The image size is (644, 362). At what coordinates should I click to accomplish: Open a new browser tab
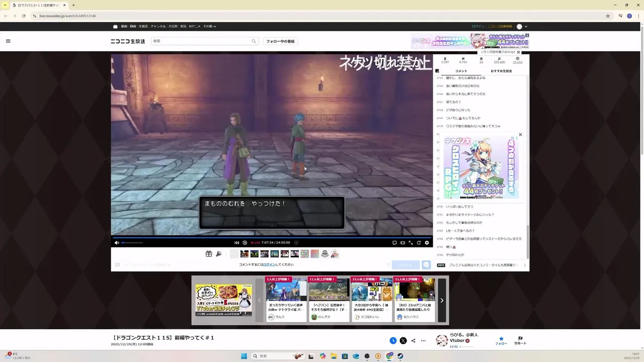(x=73, y=5)
